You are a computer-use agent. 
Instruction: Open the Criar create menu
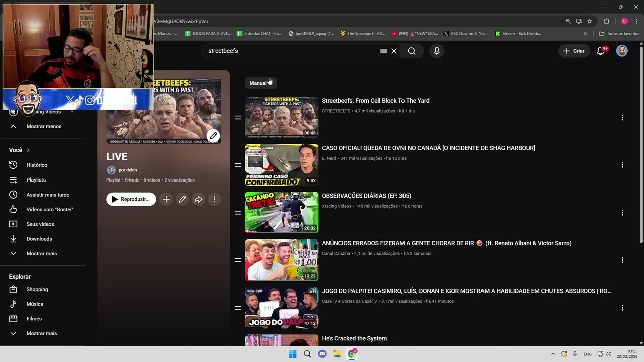click(574, 51)
